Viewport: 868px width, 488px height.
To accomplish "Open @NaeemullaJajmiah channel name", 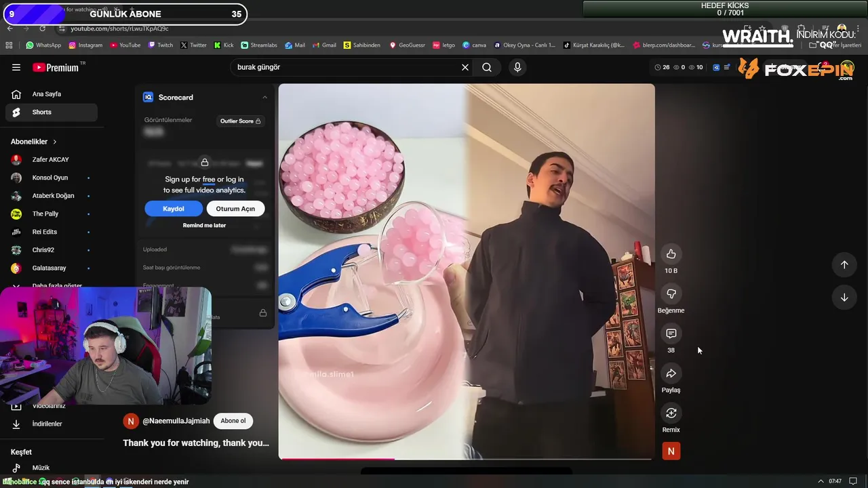I will [176, 421].
